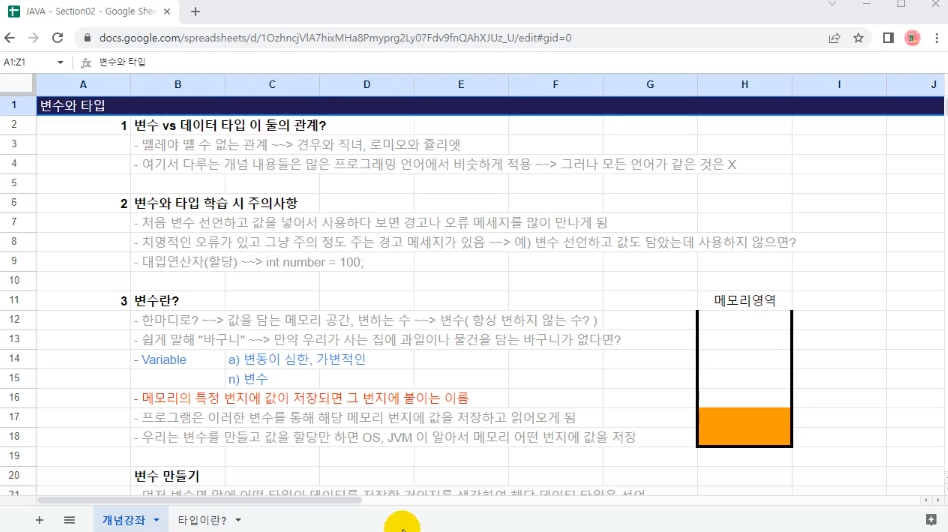This screenshot has height=532, width=948.
Task: Open the Chrome three-dot menu
Action: click(936, 38)
